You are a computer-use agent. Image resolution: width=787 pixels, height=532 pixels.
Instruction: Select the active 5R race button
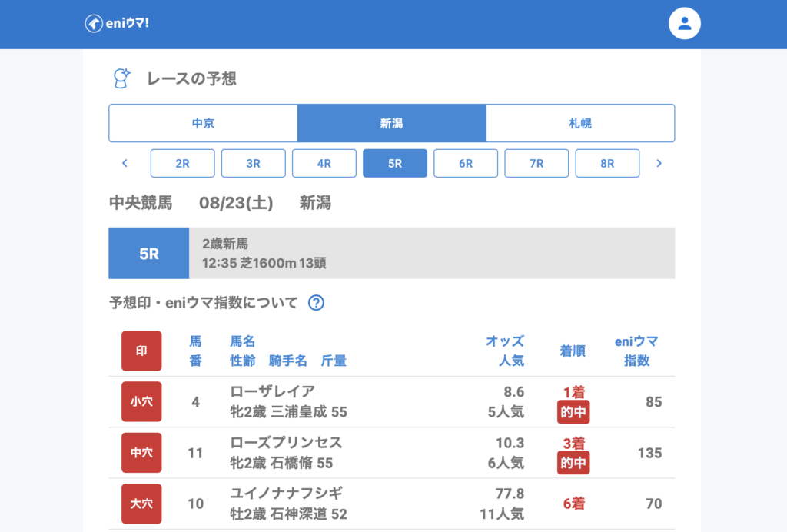pyautogui.click(x=395, y=163)
